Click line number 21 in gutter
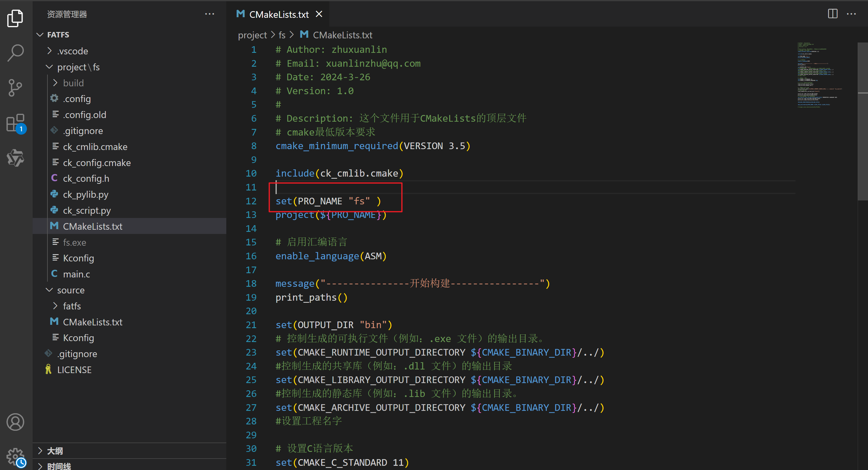 251,325
